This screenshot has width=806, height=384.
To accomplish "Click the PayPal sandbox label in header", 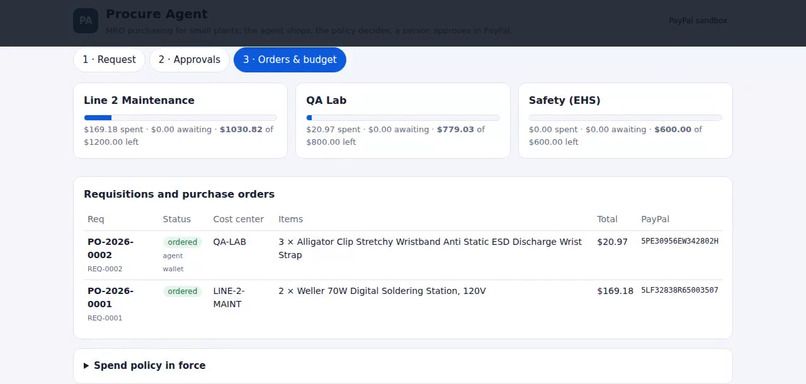I will (698, 21).
